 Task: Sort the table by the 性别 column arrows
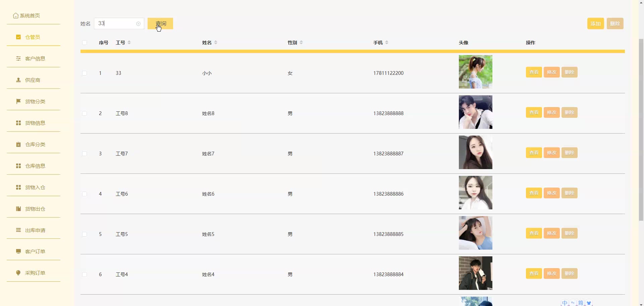click(x=301, y=43)
